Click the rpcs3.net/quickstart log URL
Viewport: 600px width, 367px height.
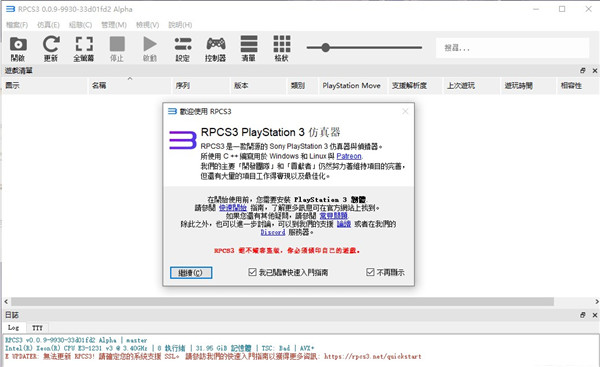372,356
